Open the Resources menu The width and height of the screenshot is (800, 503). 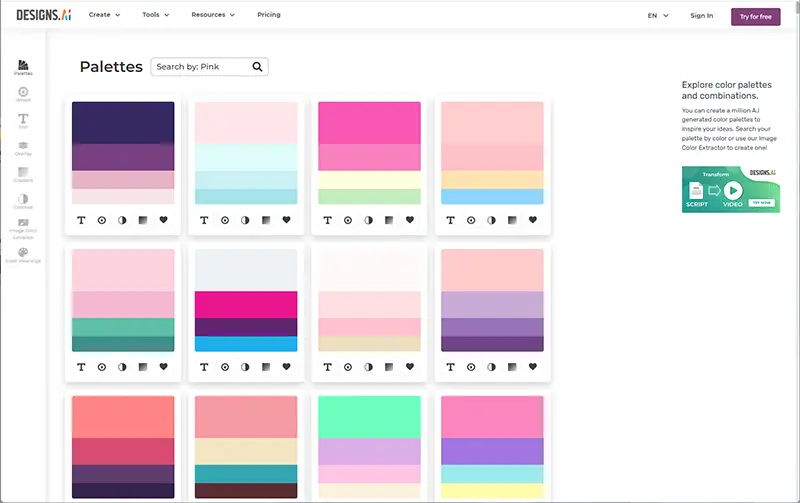click(x=213, y=15)
